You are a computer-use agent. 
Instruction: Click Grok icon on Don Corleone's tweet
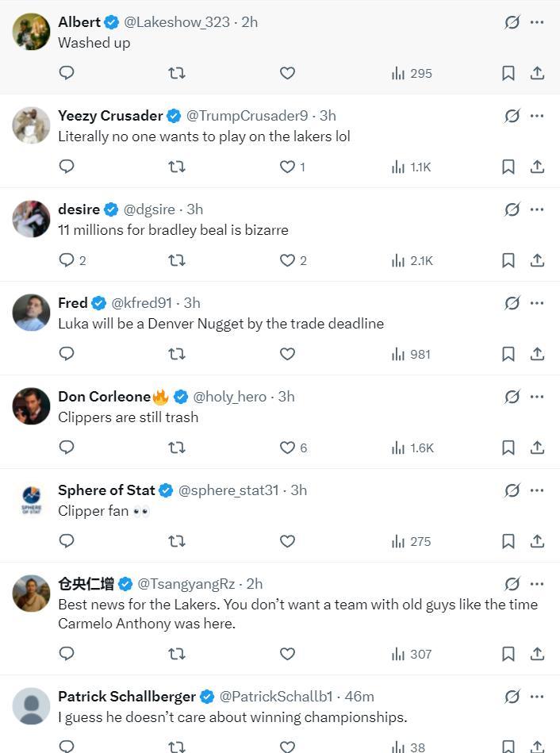tap(512, 397)
